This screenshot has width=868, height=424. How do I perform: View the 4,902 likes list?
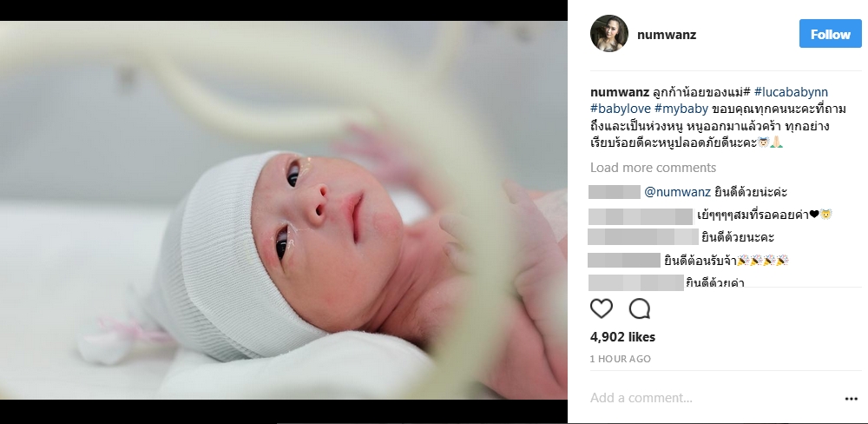click(x=622, y=336)
